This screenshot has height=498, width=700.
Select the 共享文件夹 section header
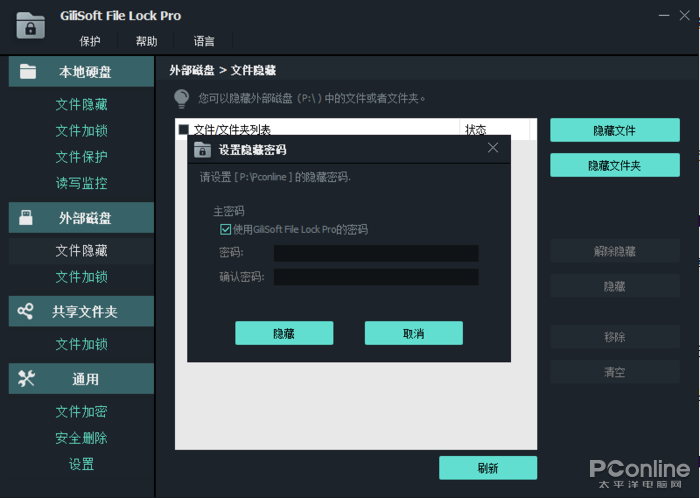[x=81, y=311]
